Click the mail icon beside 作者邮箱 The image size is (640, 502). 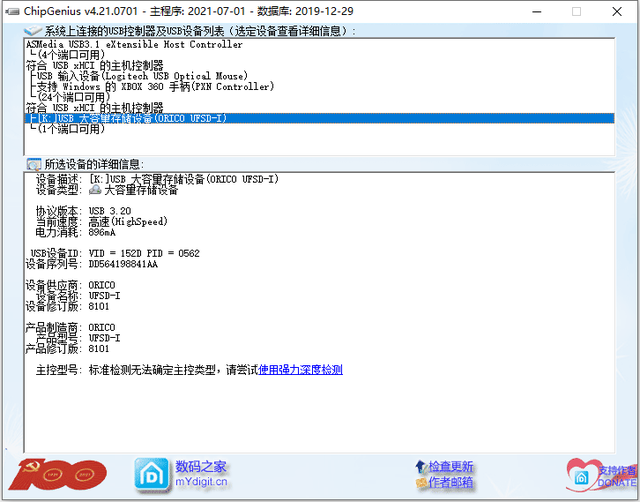click(x=421, y=483)
